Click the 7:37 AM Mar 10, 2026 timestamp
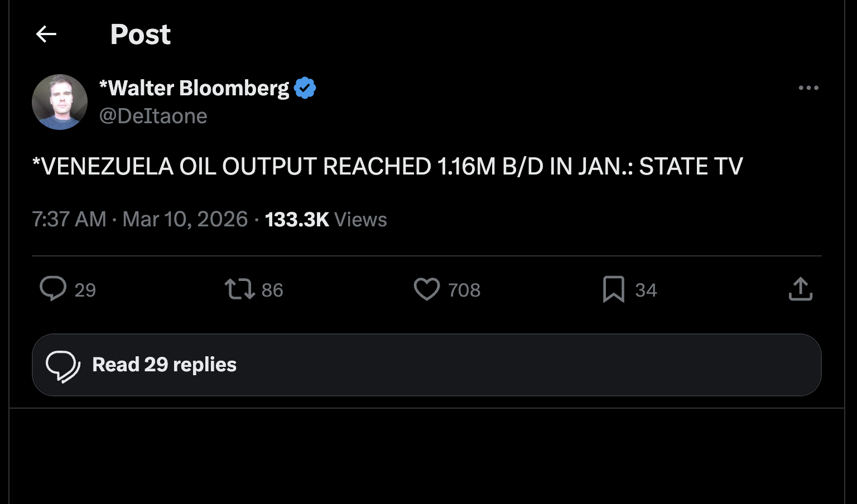 [140, 220]
